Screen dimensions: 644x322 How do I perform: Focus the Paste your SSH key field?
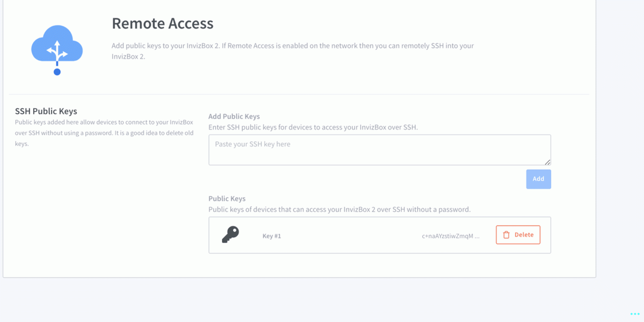(379, 150)
